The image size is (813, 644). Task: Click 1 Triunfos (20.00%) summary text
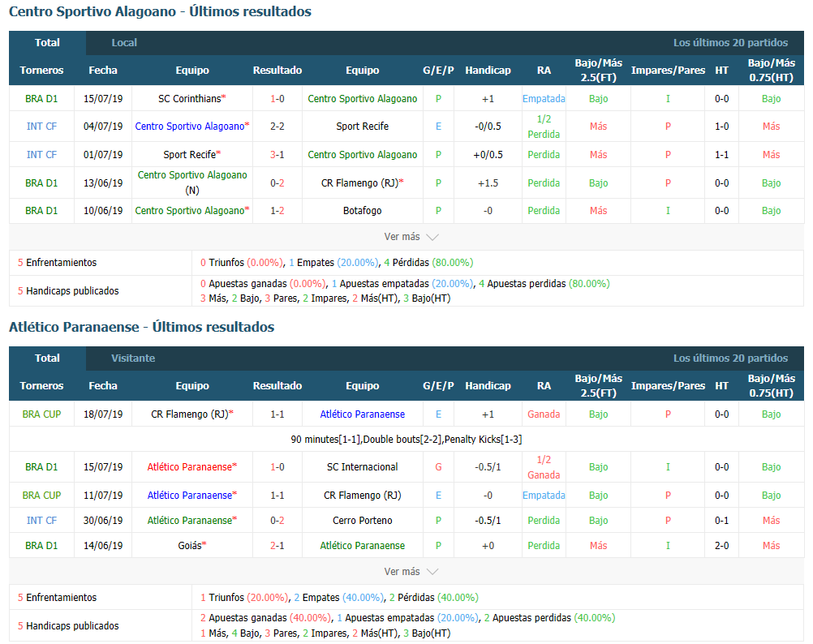[x=245, y=598]
